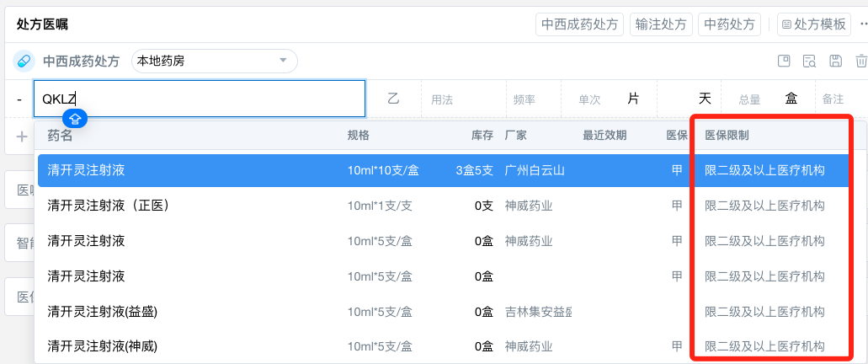This screenshot has height=364, width=868.
Task: Click the QKLZ drug search input field
Action: tap(200, 99)
